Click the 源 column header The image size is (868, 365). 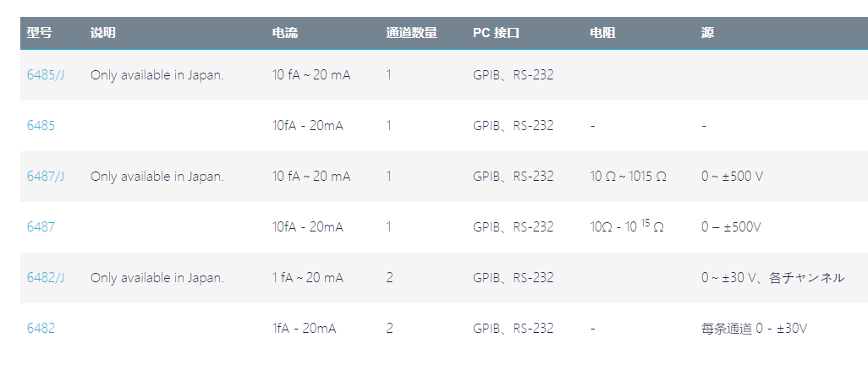707,33
